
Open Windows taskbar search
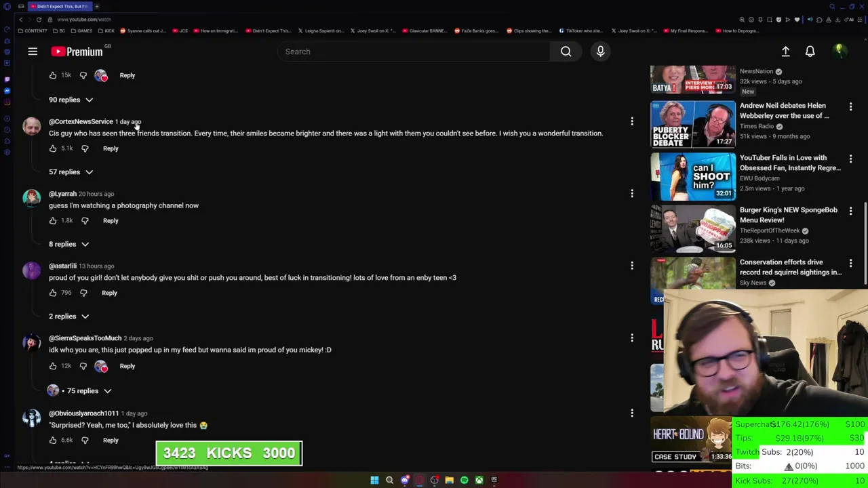click(x=389, y=480)
